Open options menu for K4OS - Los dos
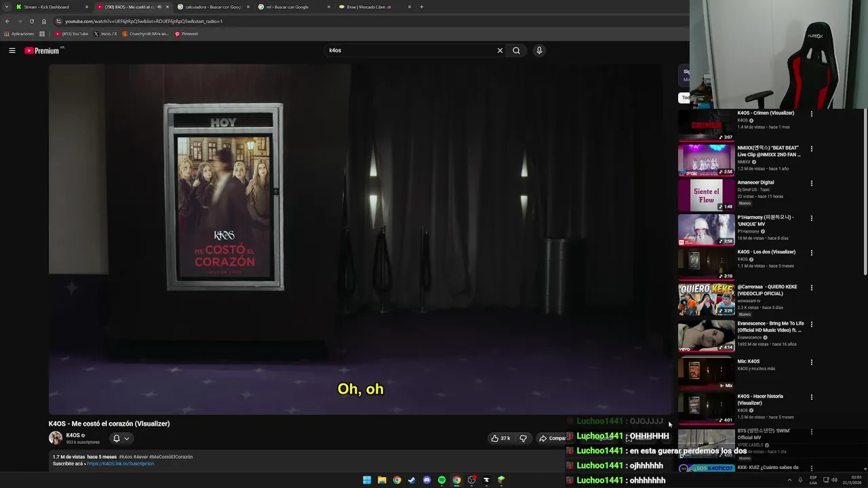868x488 pixels. coord(811,253)
